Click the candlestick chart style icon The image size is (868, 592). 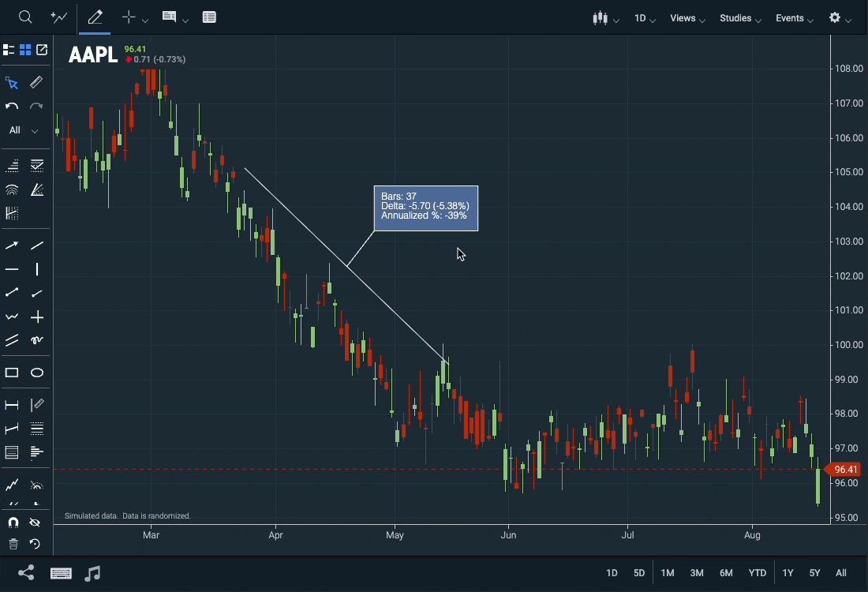pos(600,17)
